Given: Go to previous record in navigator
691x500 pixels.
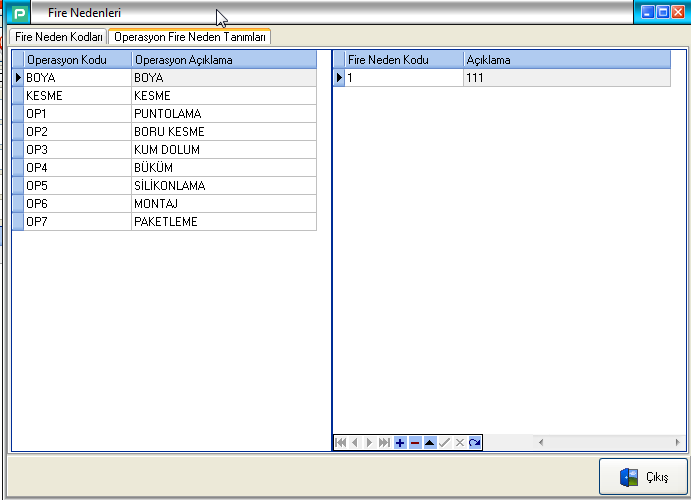Looking at the screenshot, I should click(x=355, y=442).
